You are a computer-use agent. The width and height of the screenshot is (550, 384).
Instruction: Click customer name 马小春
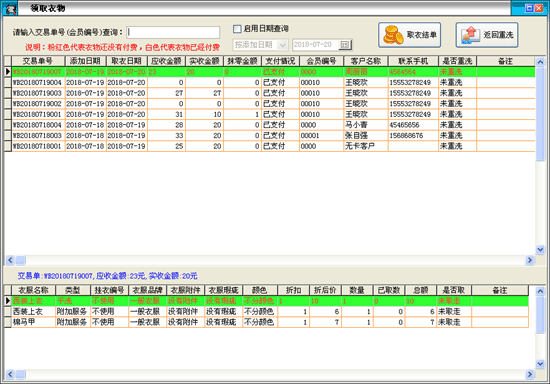(x=356, y=125)
